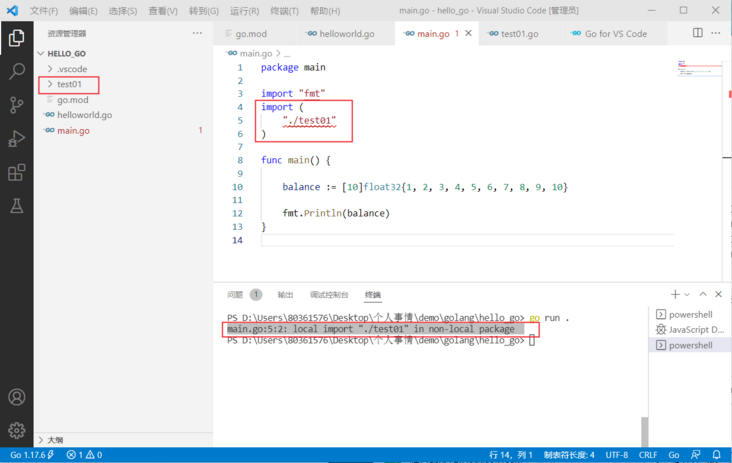
Task: Open the 终端(T) menu
Action: (x=284, y=11)
